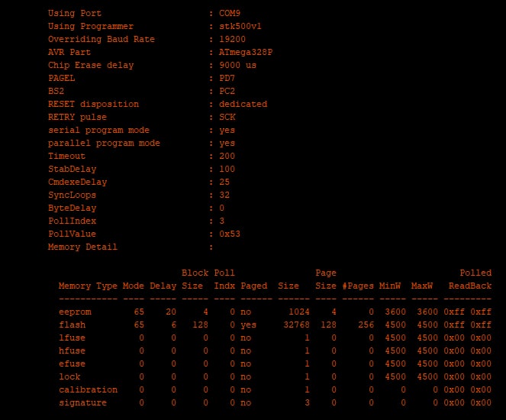Select the 'dedicated' value
Viewport: 506px width, 420px height.
pos(243,104)
